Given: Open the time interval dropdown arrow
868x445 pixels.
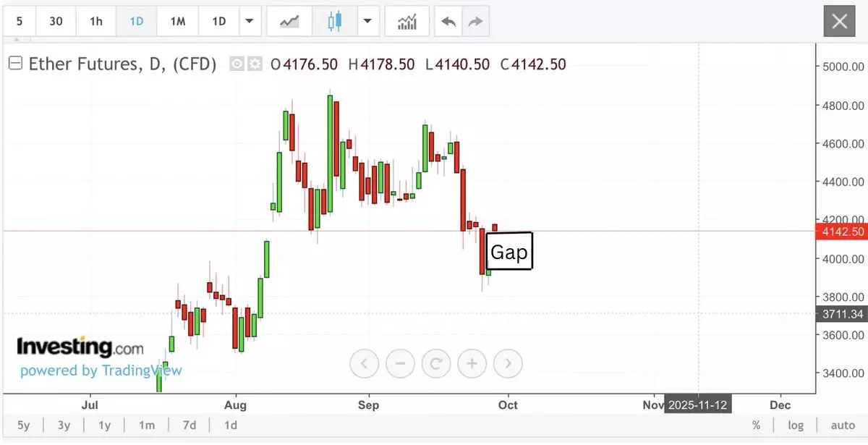Looking at the screenshot, I should click(x=250, y=22).
